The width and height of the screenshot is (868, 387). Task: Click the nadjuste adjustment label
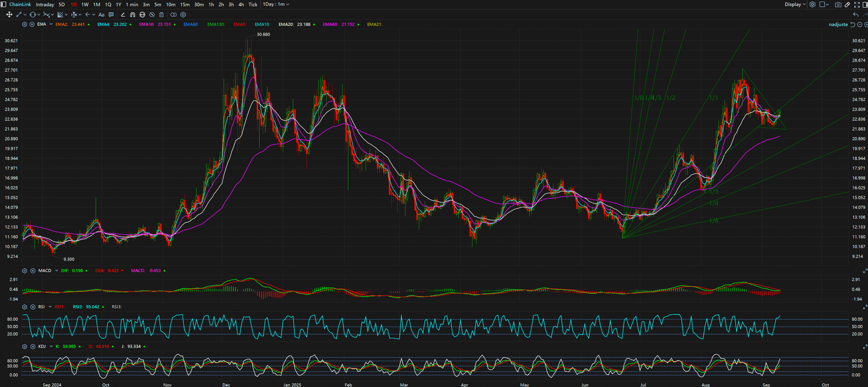pyautogui.click(x=838, y=24)
